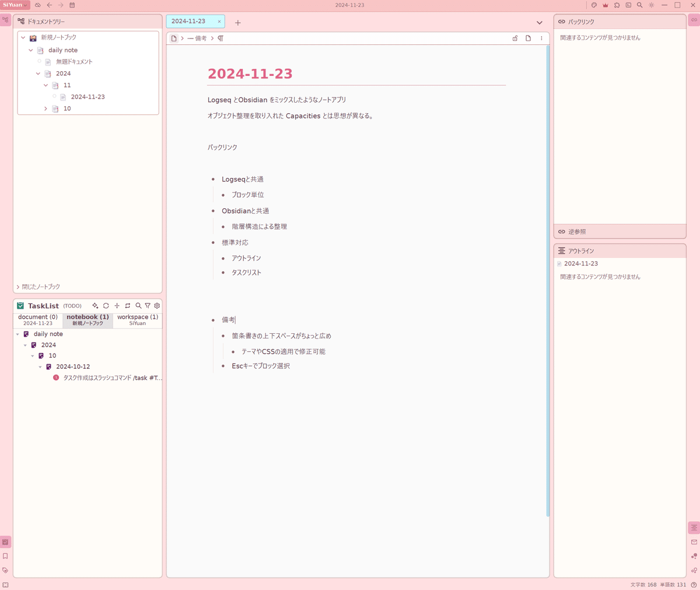Click the TaskList green checkbox icon

pyautogui.click(x=20, y=306)
